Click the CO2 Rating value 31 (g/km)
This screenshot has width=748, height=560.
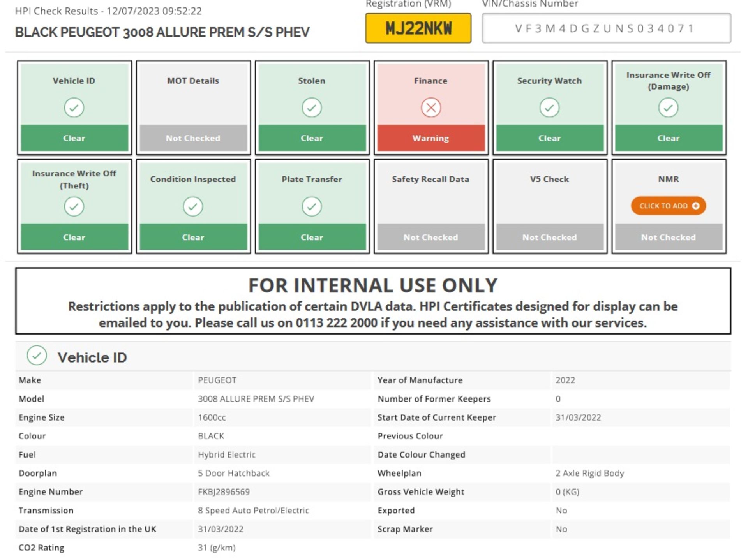[x=217, y=548]
